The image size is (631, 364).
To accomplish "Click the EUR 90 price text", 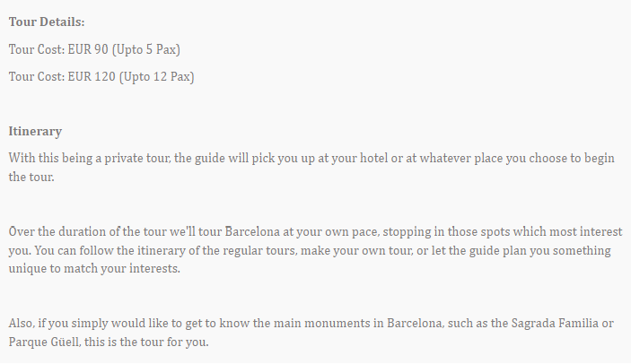I will coord(88,49).
